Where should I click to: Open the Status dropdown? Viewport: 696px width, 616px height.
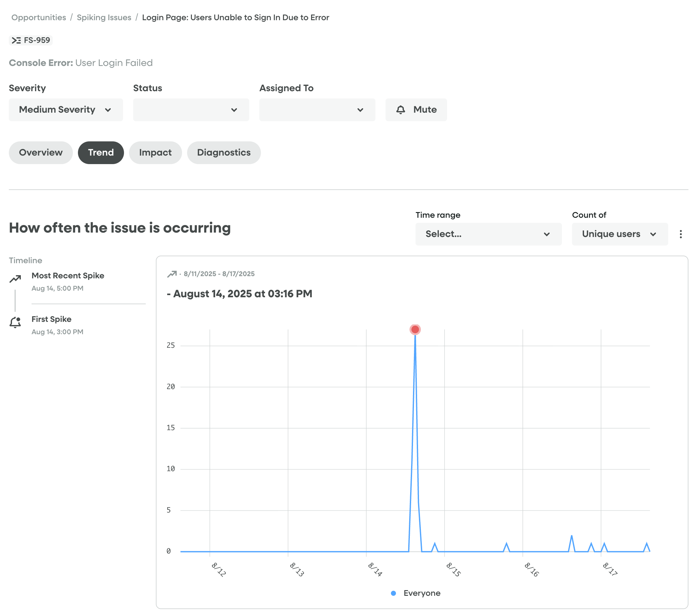tap(191, 110)
